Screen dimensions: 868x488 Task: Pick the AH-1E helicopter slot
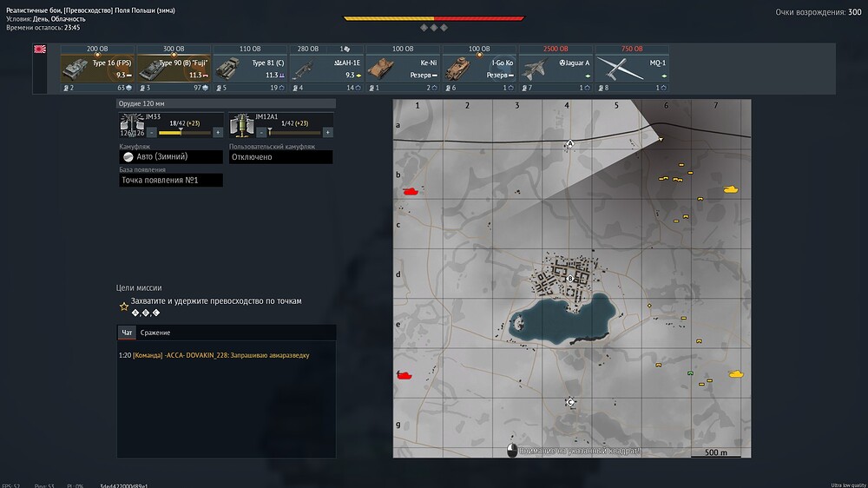325,69
